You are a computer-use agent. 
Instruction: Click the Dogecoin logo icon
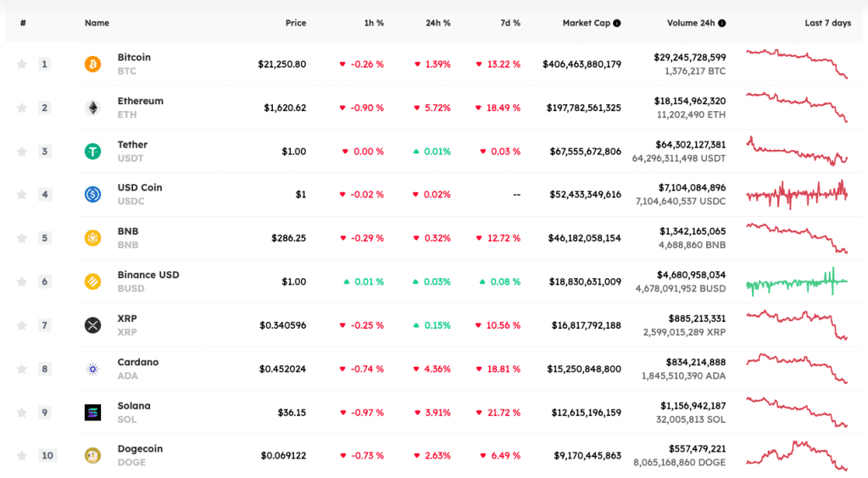[92, 455]
